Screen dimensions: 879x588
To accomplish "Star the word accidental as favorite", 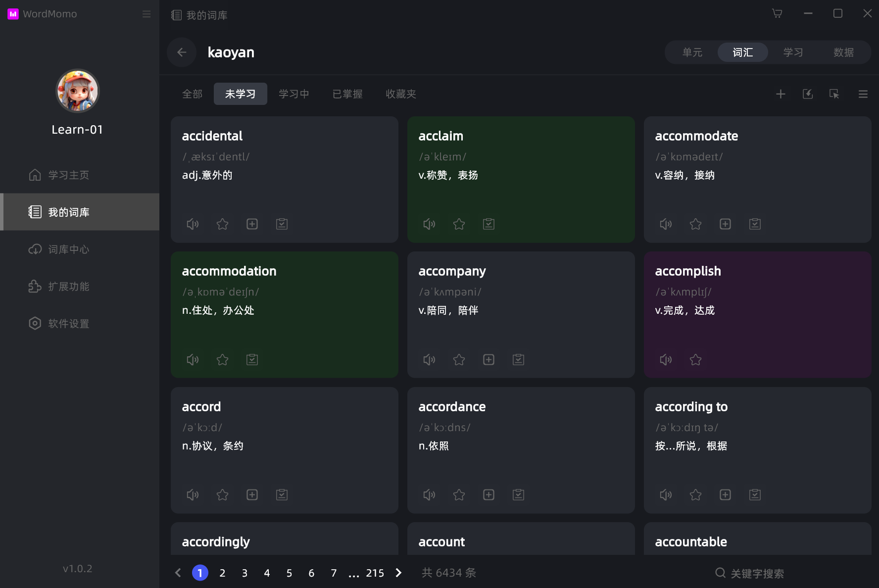I will coord(222,224).
